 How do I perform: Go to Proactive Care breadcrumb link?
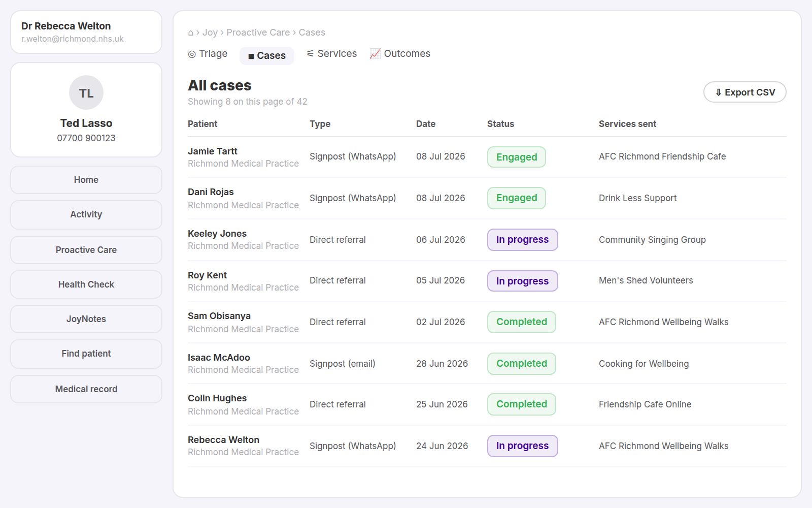[x=258, y=33]
